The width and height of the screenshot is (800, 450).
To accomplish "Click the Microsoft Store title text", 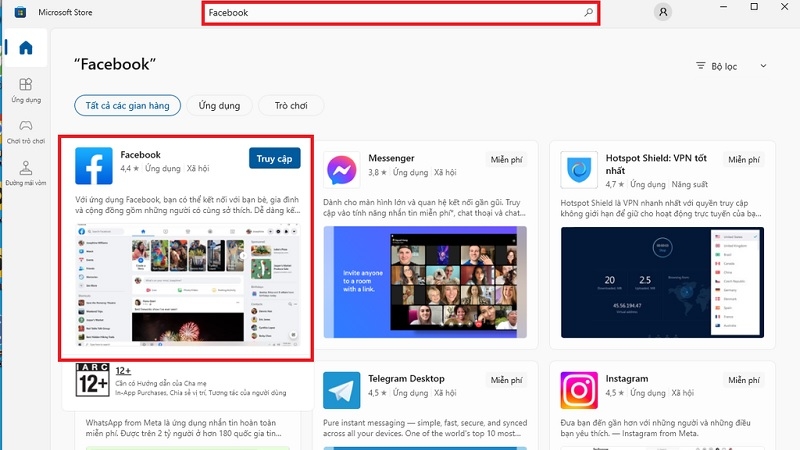I will (65, 12).
